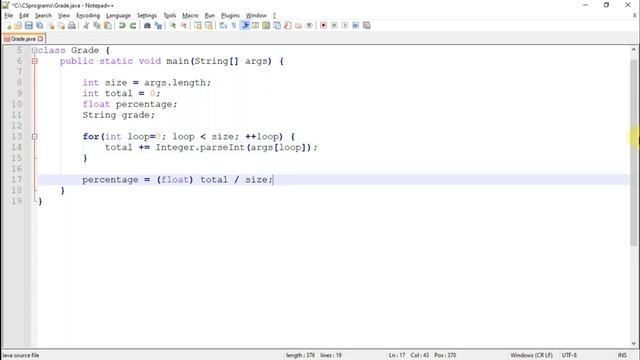The height and width of the screenshot is (360, 640).
Task: Place cursor on 'Integer.parseInt' text
Action: point(200,147)
